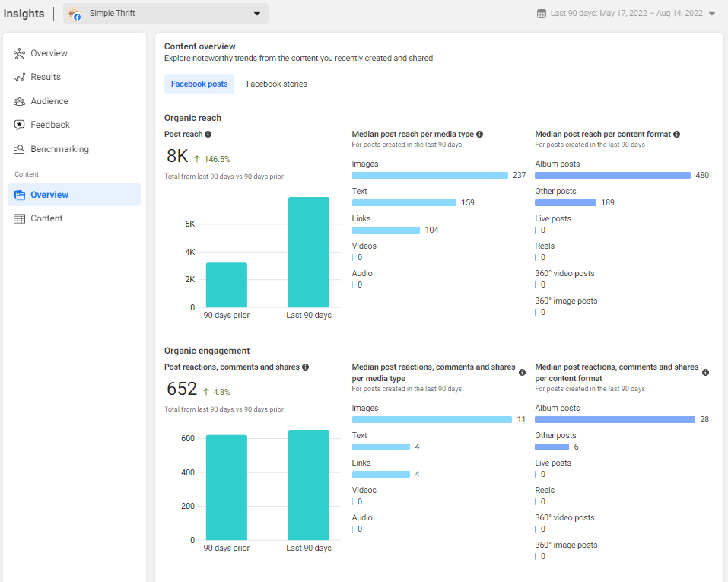728x582 pixels.
Task: Click the Insights title
Action: click(24, 14)
